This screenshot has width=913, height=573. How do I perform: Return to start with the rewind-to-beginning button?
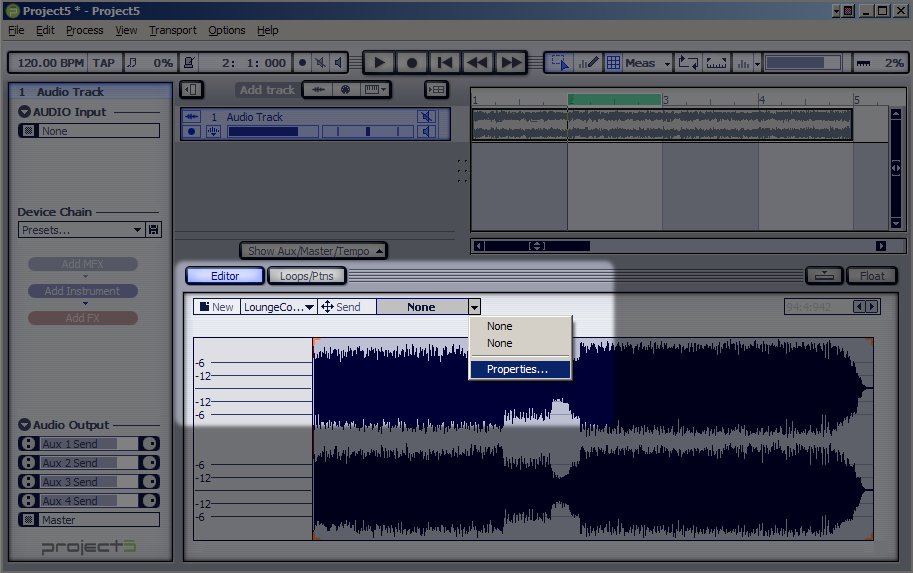point(445,62)
